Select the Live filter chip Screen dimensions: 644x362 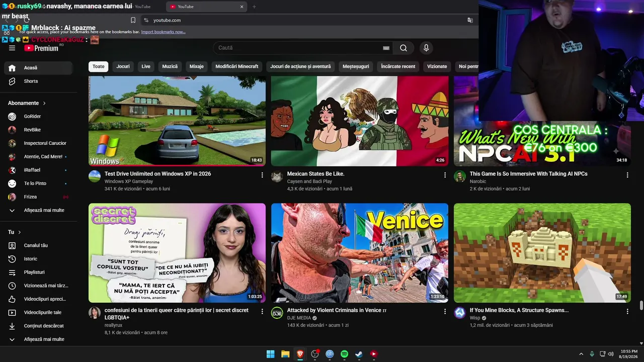point(146,66)
